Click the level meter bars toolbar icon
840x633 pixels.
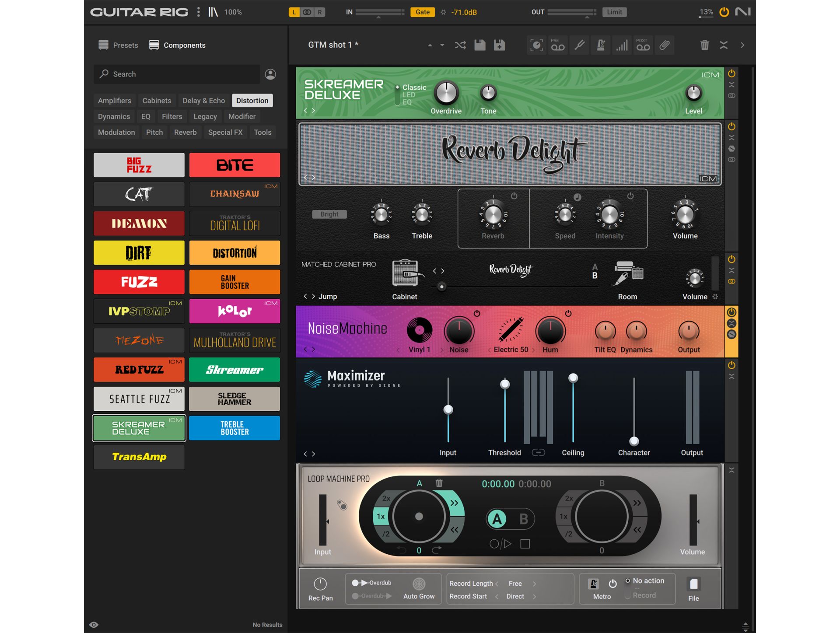[x=622, y=45]
